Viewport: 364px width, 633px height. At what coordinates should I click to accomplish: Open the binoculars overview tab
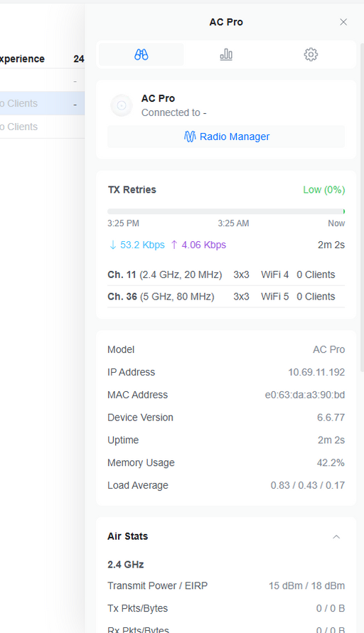pos(141,55)
